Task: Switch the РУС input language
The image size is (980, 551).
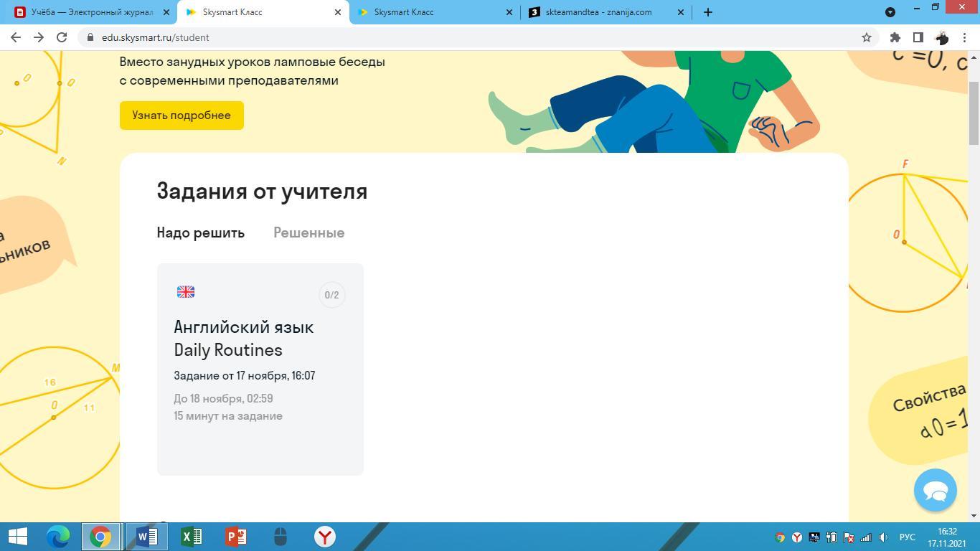Action: point(908,537)
